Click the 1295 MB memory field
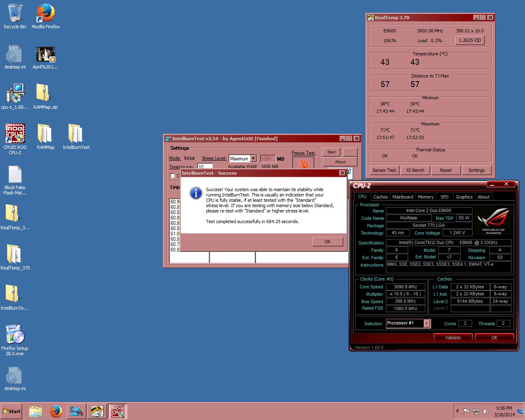Screen dimensions: 525x420 (x=267, y=159)
